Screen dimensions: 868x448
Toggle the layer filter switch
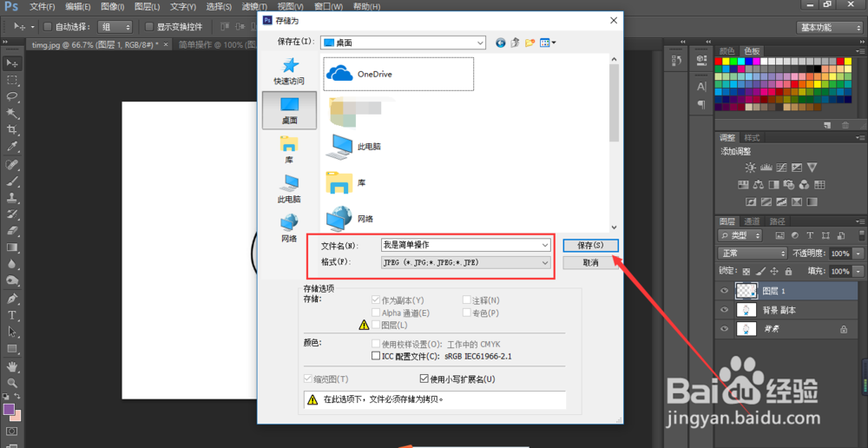pos(861,235)
